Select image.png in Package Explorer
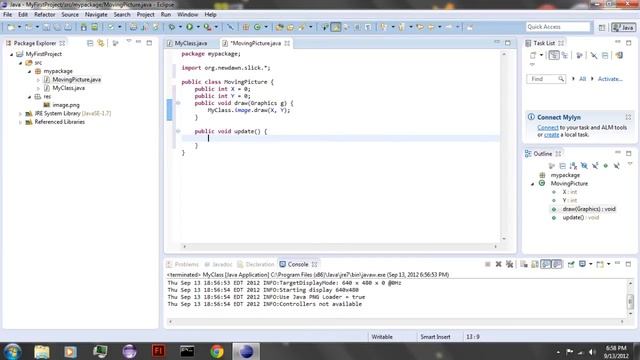The height and width of the screenshot is (360, 640). click(66, 105)
